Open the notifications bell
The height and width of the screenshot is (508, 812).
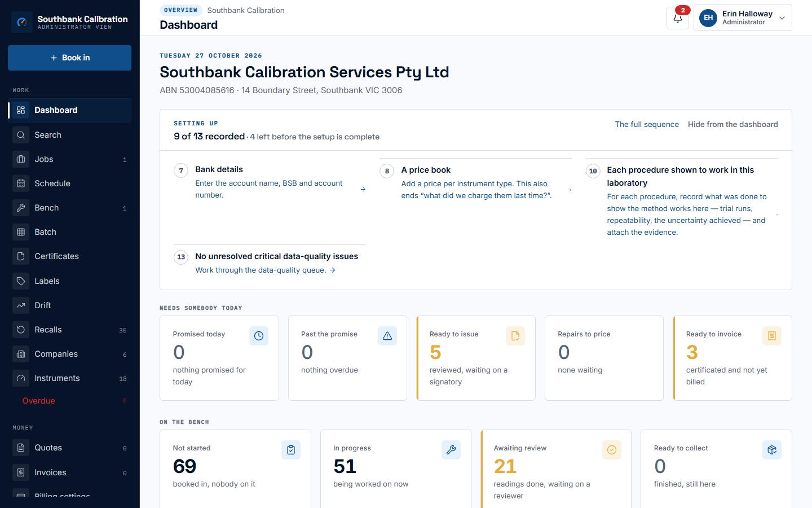(677, 17)
